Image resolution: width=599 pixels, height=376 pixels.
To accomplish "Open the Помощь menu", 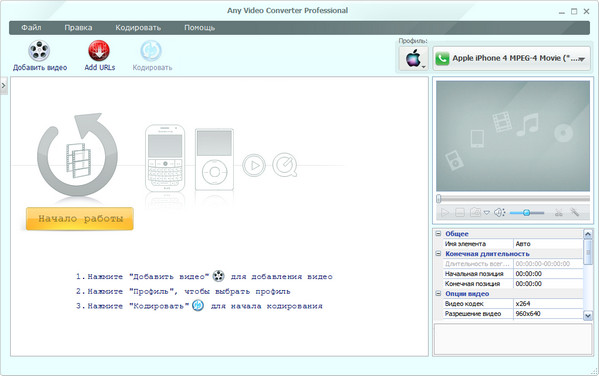I will click(199, 28).
